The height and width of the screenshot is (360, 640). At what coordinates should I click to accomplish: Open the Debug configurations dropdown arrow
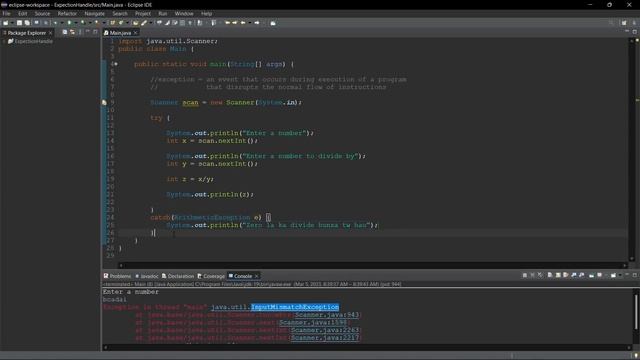(62, 23)
